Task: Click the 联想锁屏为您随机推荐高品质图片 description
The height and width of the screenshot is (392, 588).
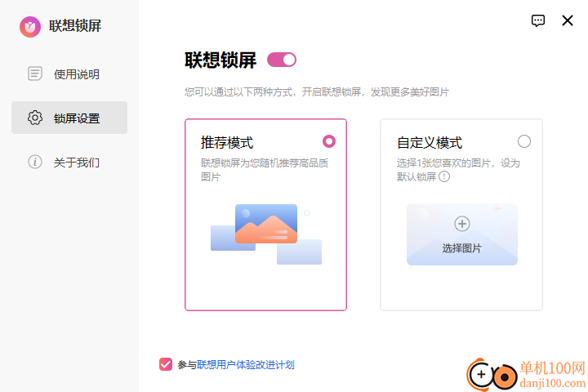Action: [x=265, y=170]
